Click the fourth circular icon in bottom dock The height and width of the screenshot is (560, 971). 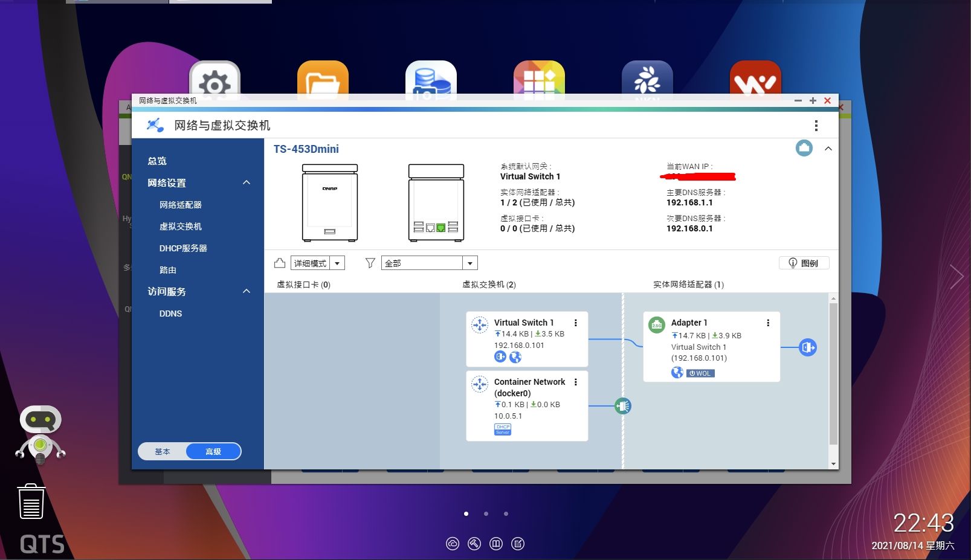[518, 544]
